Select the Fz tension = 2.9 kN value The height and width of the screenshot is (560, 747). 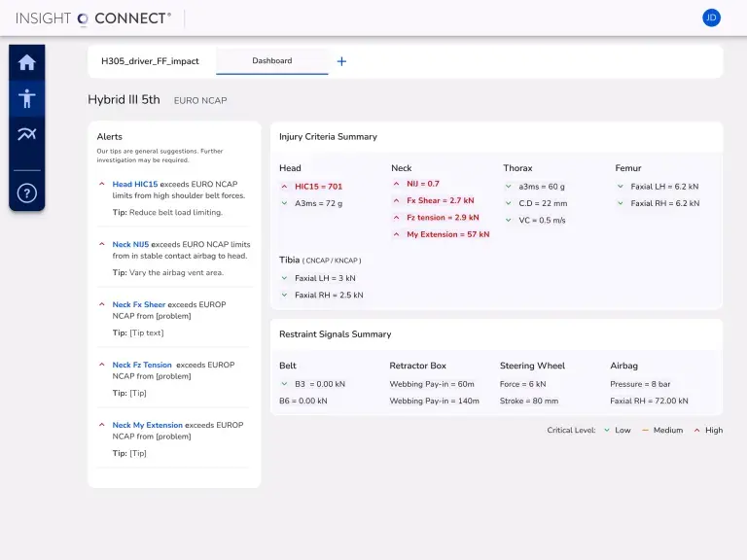[x=443, y=217]
